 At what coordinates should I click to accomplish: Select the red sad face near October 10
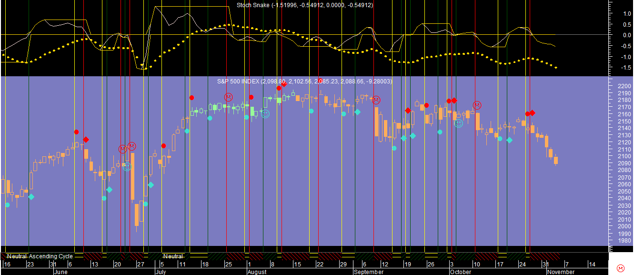coord(477,105)
